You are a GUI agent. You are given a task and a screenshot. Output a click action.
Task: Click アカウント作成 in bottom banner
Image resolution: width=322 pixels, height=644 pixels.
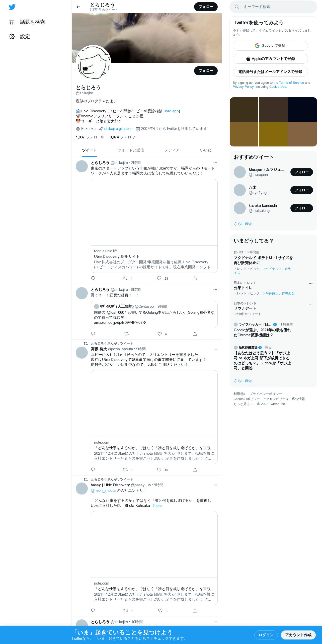[298, 635]
